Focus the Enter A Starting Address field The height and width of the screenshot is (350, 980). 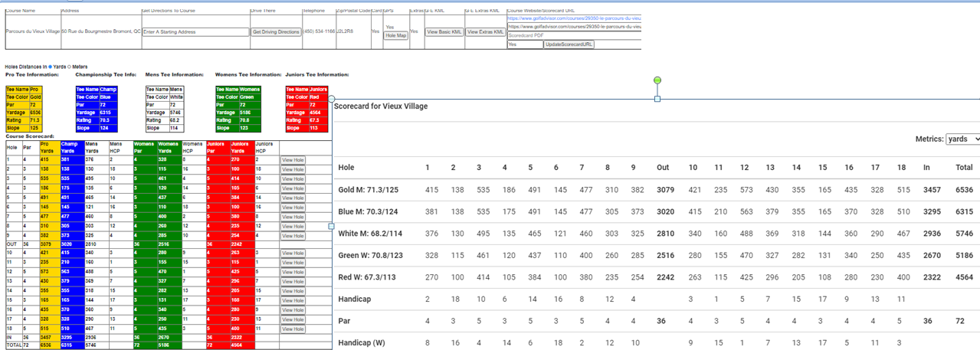[x=195, y=32]
